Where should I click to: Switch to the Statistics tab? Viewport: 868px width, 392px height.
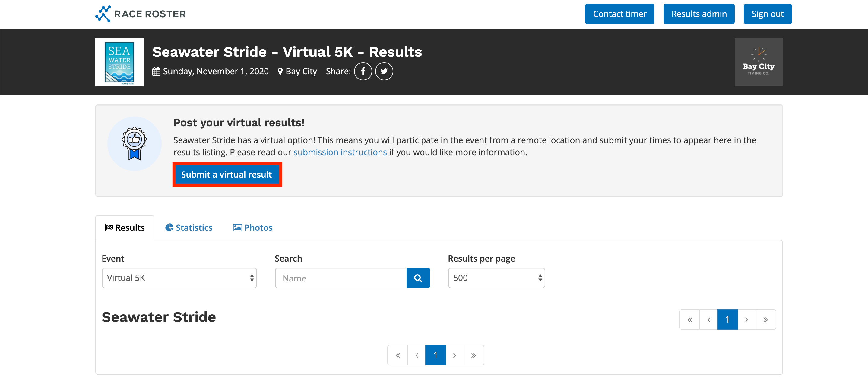189,228
